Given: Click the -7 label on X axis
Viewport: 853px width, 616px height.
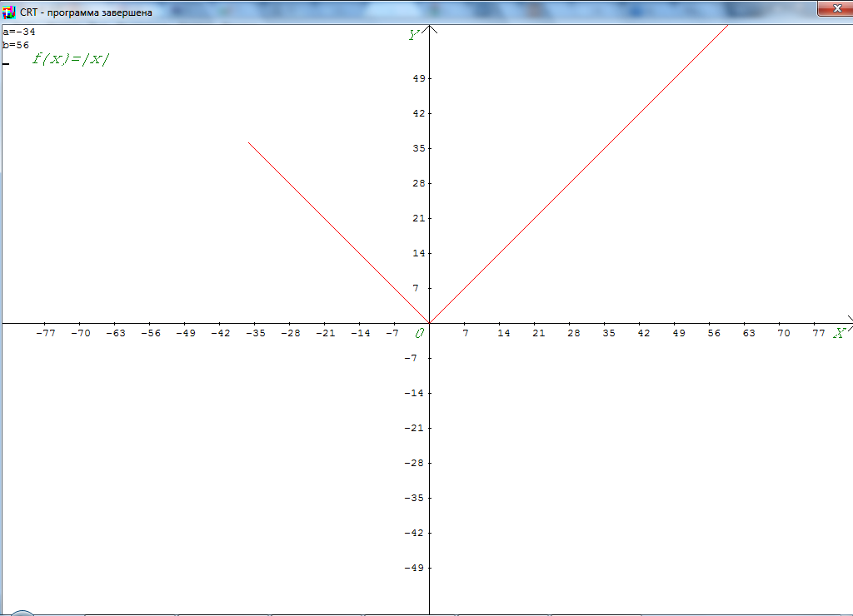Looking at the screenshot, I should point(392,333).
